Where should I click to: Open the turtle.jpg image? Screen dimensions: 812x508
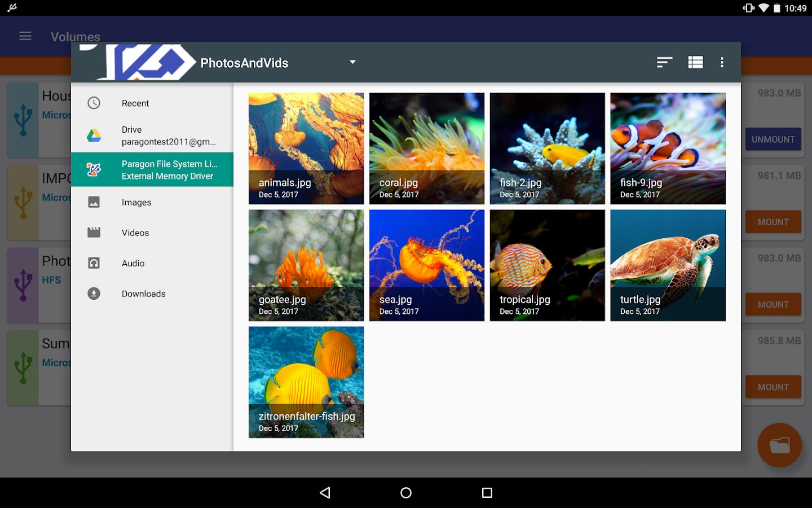pyautogui.click(x=668, y=265)
